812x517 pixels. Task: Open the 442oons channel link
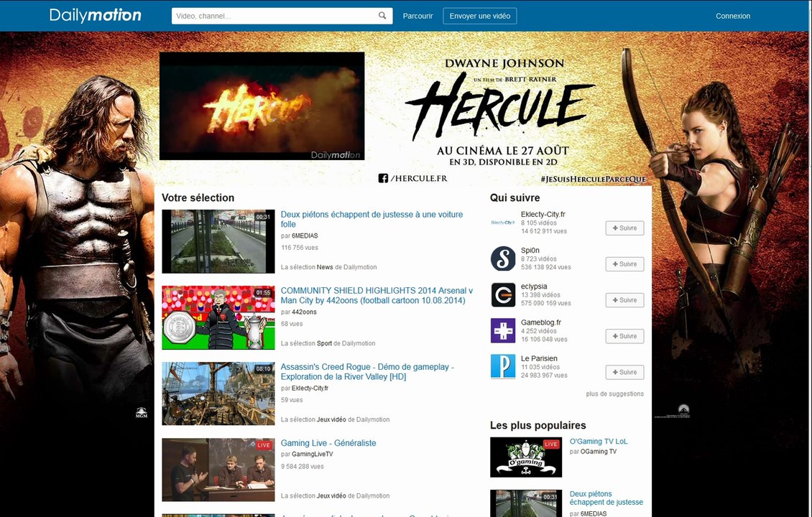click(304, 312)
